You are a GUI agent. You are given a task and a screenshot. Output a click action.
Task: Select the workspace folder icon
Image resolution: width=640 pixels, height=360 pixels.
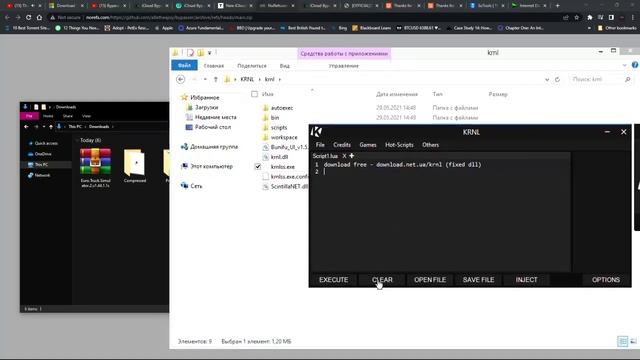(265, 137)
